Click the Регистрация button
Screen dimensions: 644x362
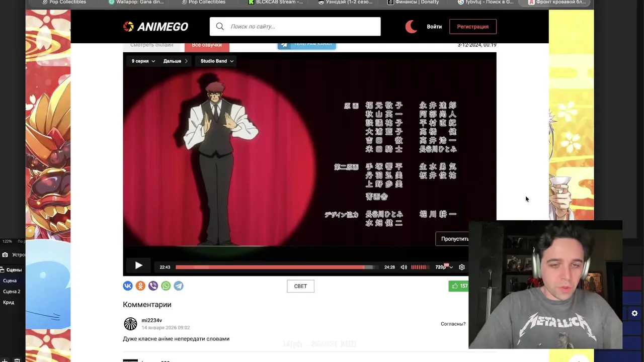coord(473,27)
